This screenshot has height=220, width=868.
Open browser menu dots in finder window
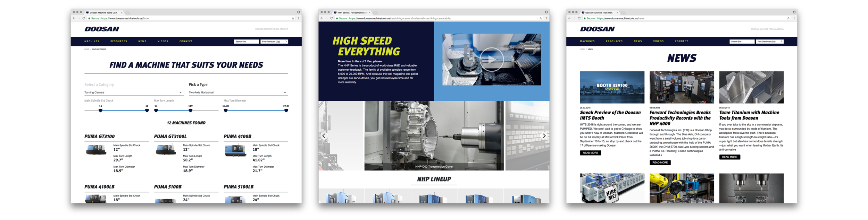tap(299, 18)
